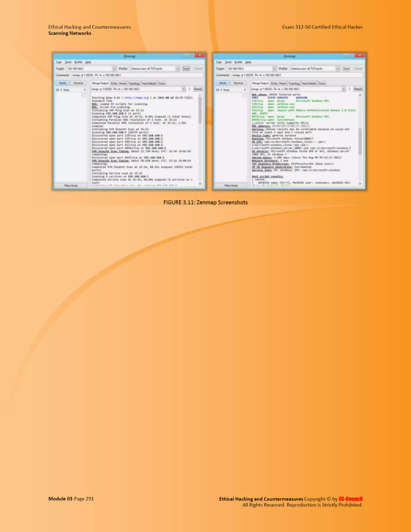Switch to Scans tab in left window
This screenshot has width=411, height=532.
(162, 83)
